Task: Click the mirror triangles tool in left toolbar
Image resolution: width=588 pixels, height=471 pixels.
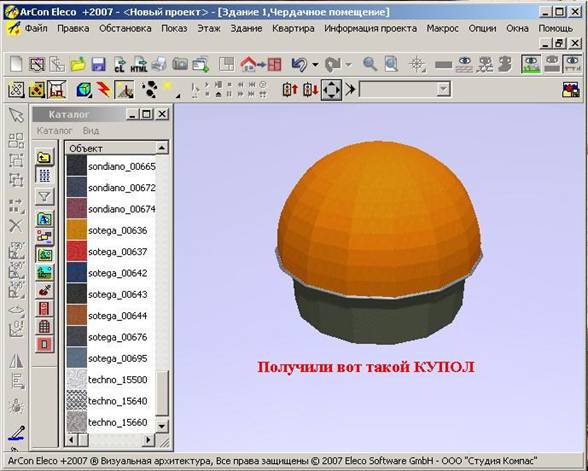Action: (x=16, y=361)
